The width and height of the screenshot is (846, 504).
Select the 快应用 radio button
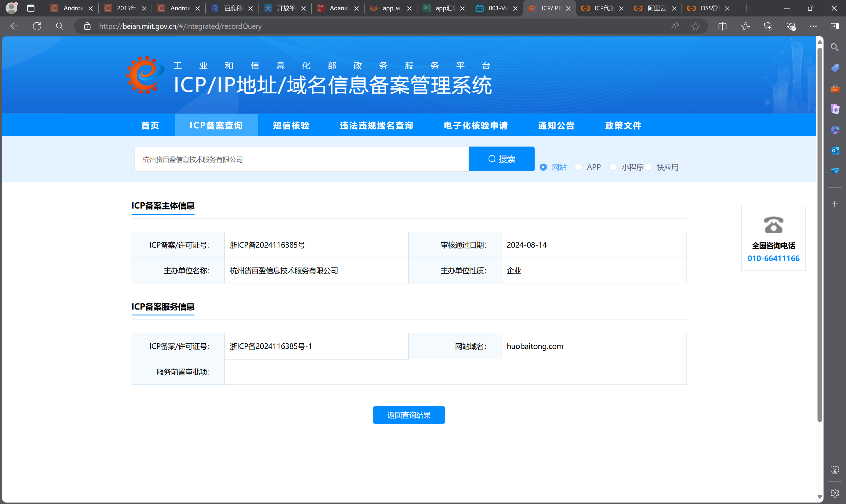(x=648, y=167)
